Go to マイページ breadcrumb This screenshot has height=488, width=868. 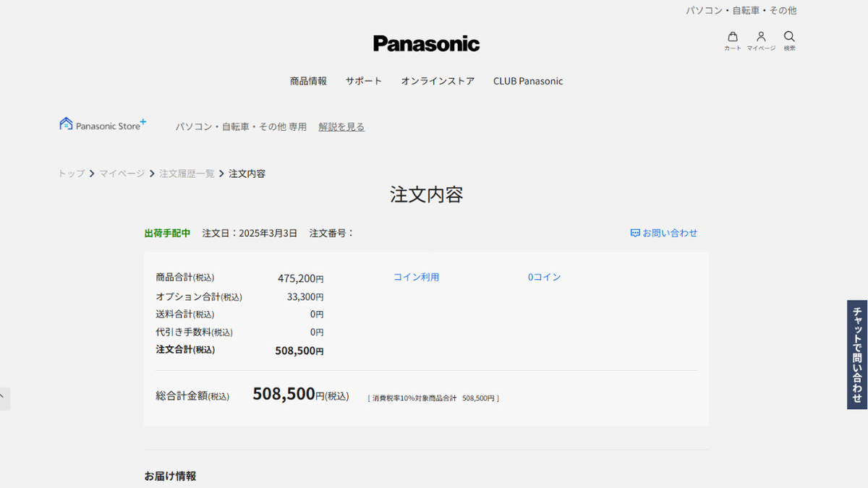pyautogui.click(x=122, y=174)
